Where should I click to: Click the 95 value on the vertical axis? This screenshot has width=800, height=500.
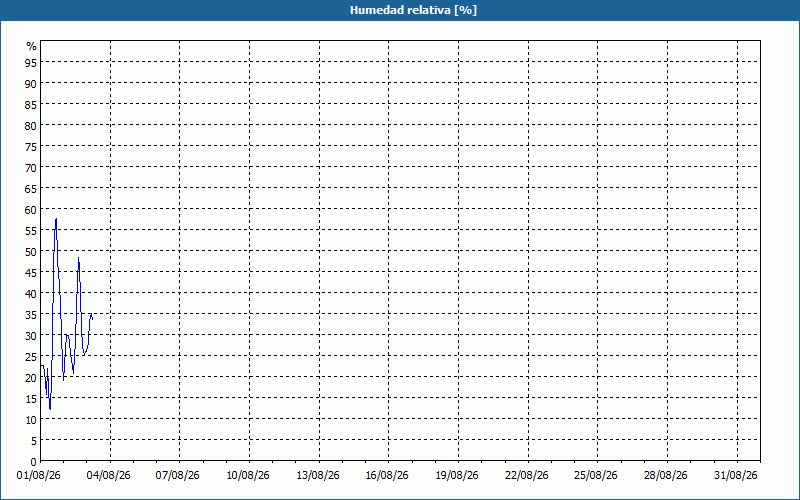(x=31, y=63)
